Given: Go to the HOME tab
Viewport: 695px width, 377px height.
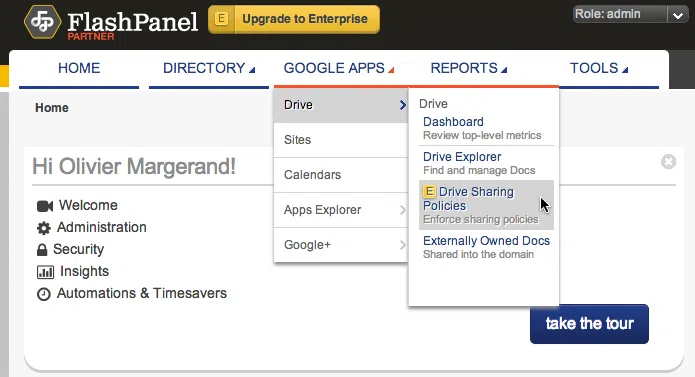Looking at the screenshot, I should tap(79, 68).
